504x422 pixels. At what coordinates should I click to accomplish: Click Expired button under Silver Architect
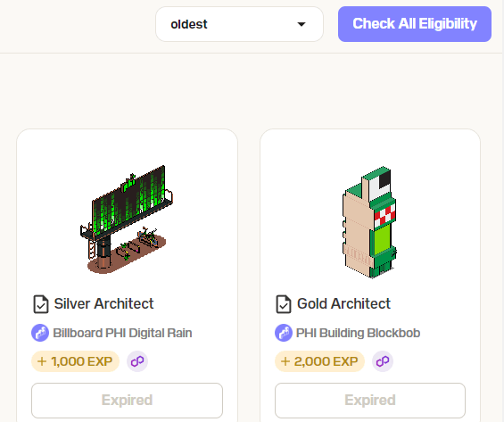click(x=127, y=401)
